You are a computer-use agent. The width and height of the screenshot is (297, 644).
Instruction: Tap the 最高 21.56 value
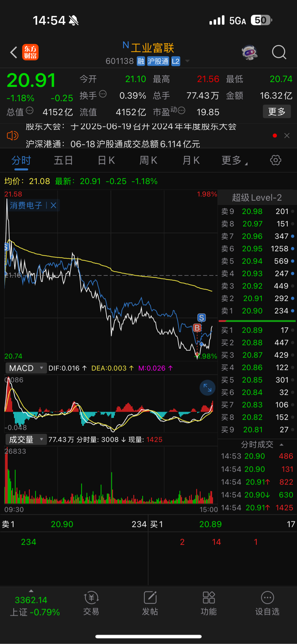[x=208, y=79]
